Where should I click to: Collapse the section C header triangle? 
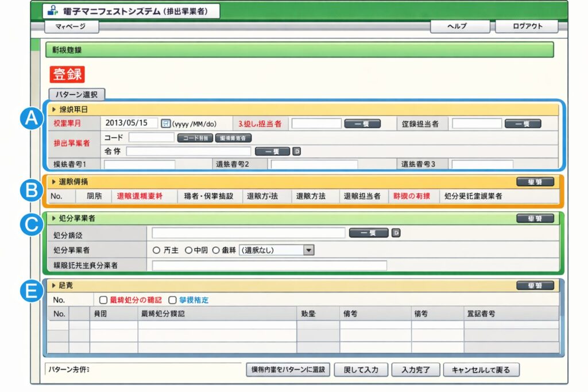[54, 218]
